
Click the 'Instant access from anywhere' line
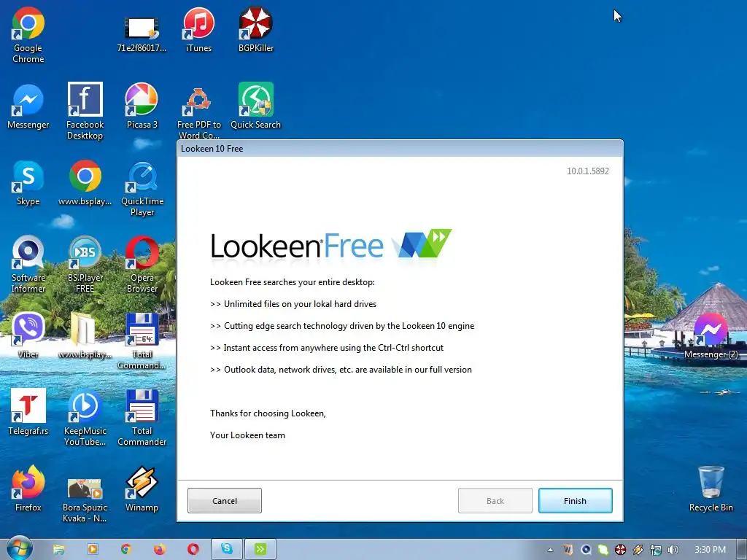pyautogui.click(x=327, y=348)
